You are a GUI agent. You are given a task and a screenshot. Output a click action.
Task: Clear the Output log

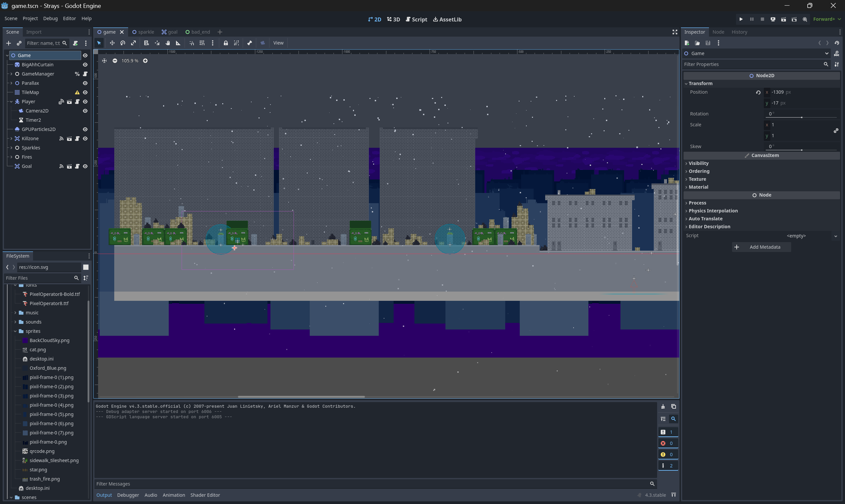pos(663,406)
